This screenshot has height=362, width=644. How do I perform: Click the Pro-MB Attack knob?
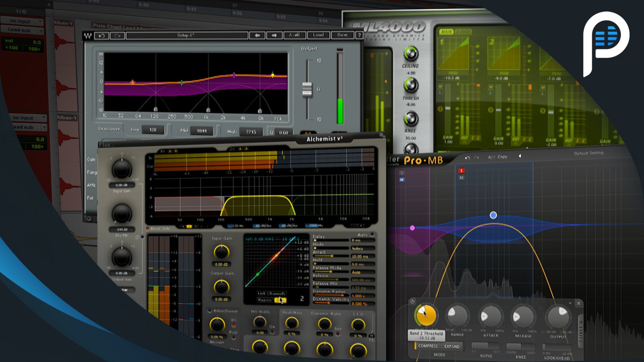click(x=491, y=317)
